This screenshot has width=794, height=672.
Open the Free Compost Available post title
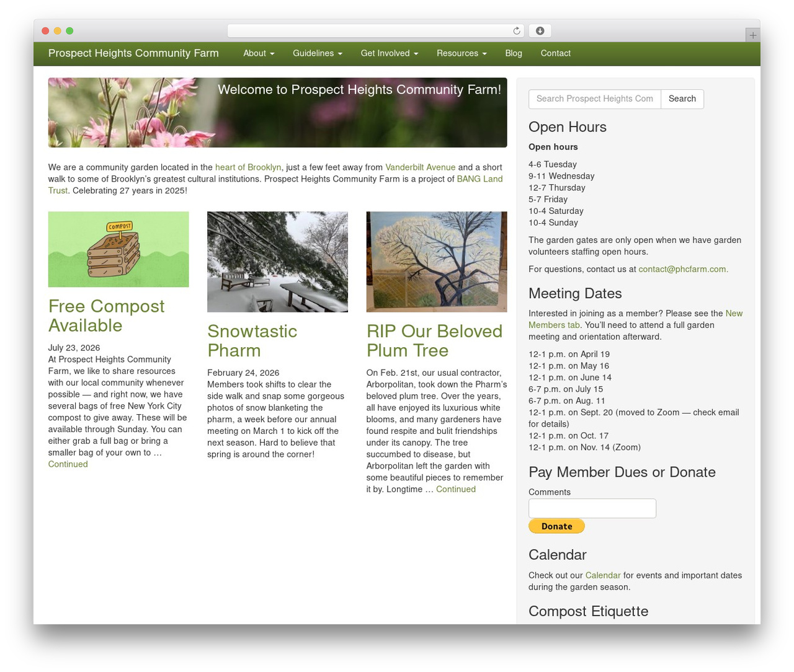pos(107,316)
